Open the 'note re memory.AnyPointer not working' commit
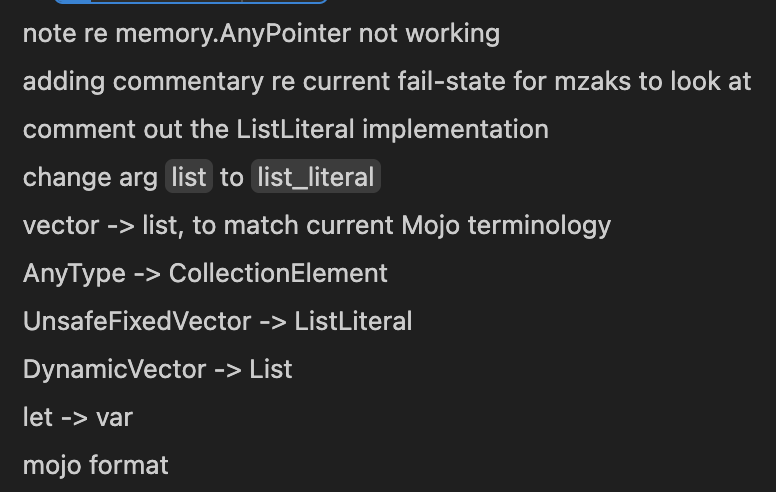Screen dimensions: 776x492 coord(261,34)
